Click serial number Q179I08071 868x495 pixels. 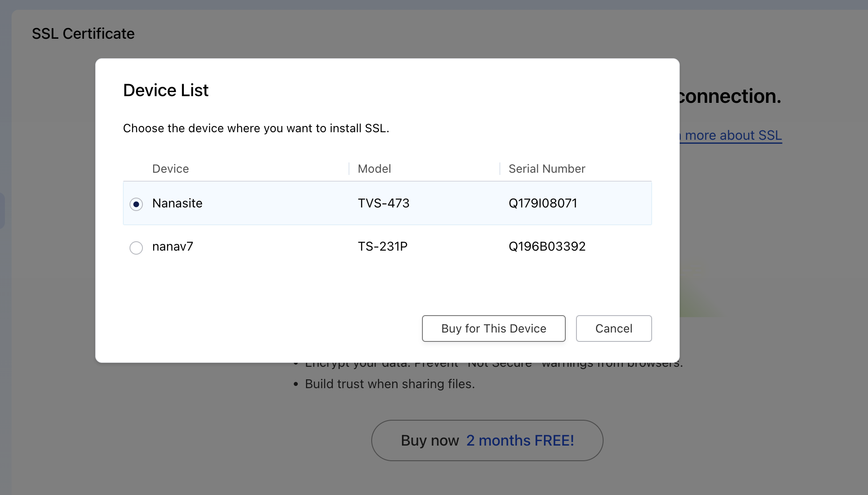pos(543,203)
